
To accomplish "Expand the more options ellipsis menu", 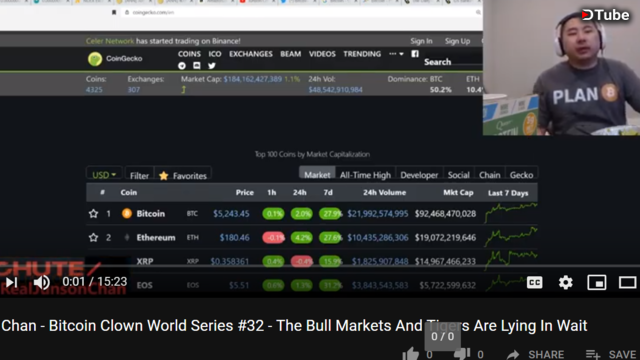I will [396, 54].
